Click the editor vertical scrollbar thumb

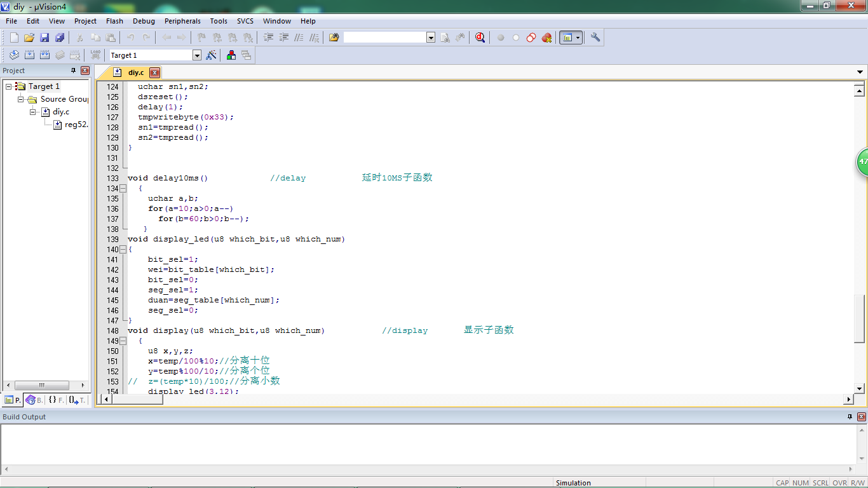[x=859, y=320]
